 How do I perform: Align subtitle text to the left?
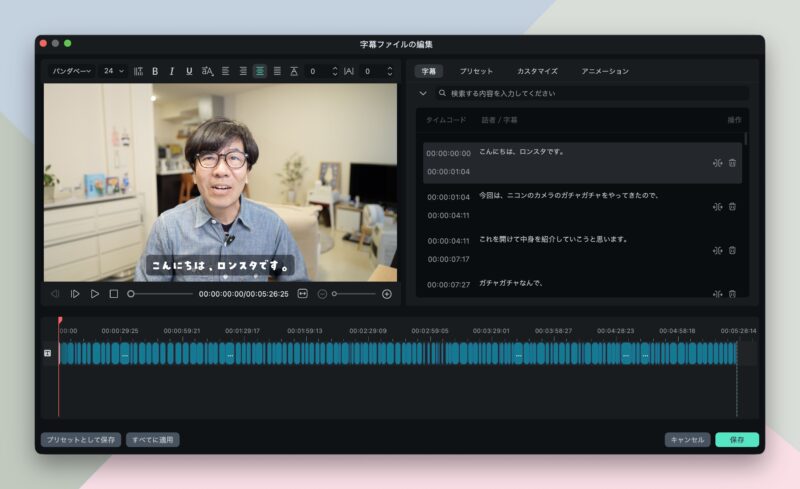225,71
